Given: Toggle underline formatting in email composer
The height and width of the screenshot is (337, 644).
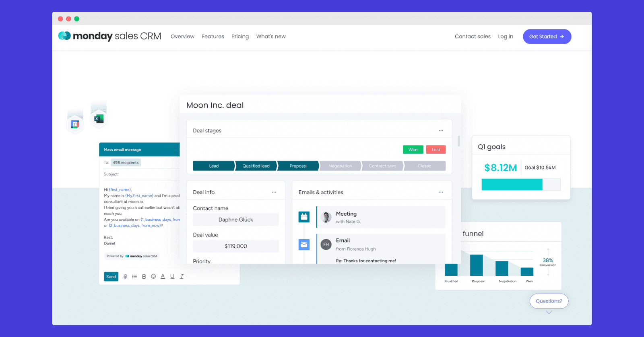Looking at the screenshot, I should 172,277.
